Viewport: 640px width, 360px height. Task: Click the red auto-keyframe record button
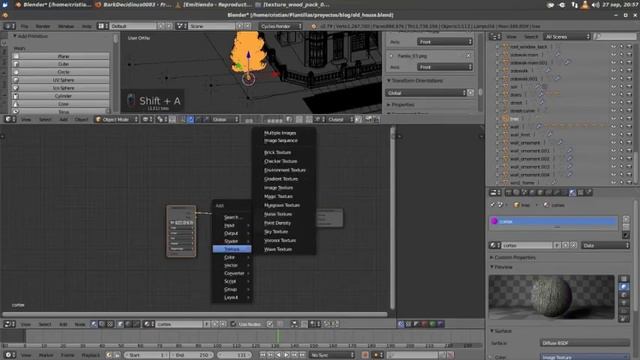[x=365, y=355]
